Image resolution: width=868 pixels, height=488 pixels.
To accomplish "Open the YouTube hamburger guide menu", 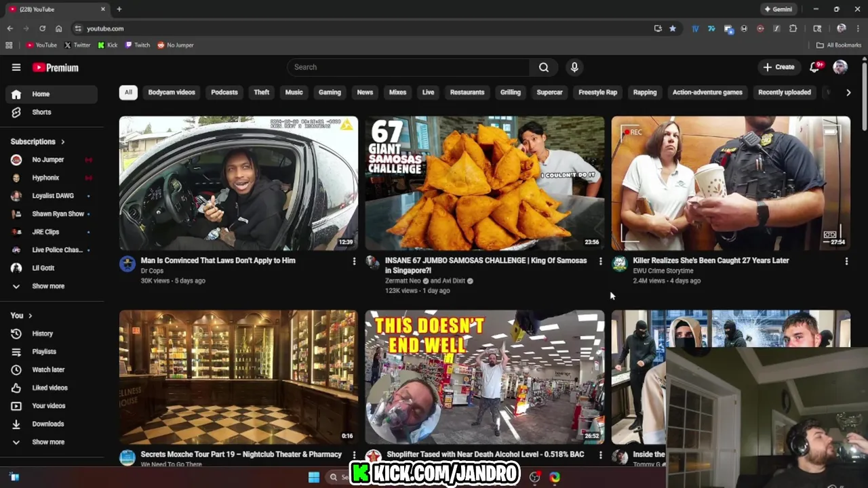I will [x=16, y=67].
